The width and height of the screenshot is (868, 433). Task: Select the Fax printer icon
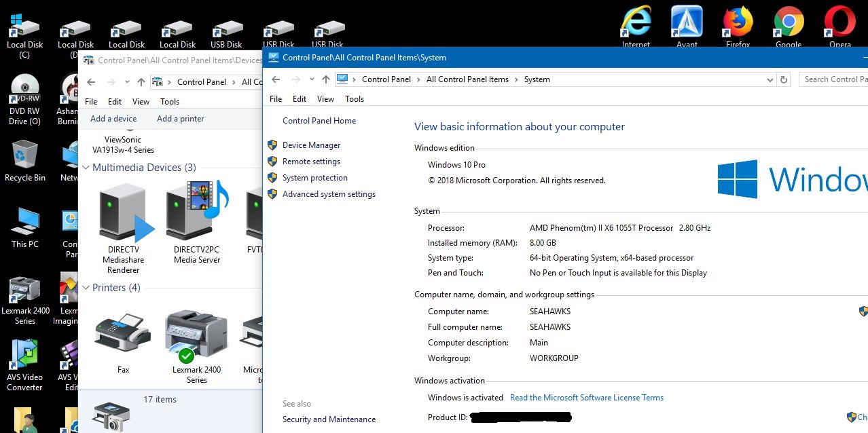click(x=123, y=343)
